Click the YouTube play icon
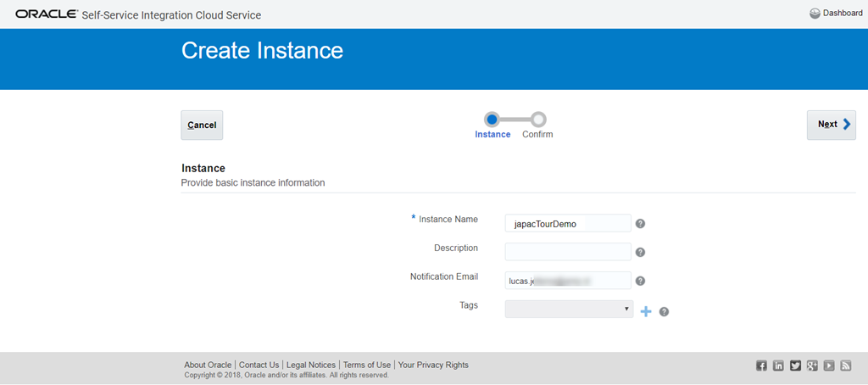The width and height of the screenshot is (868, 385). coord(829,365)
